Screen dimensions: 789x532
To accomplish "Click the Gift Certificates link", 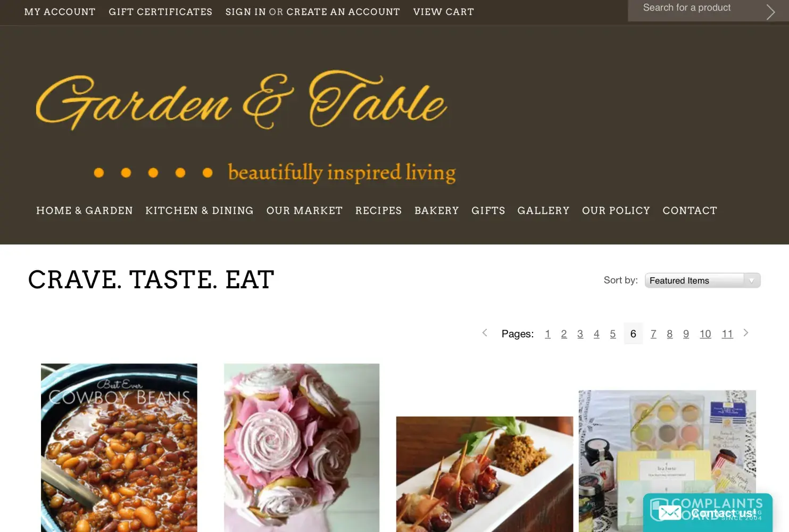I will 161,12.
